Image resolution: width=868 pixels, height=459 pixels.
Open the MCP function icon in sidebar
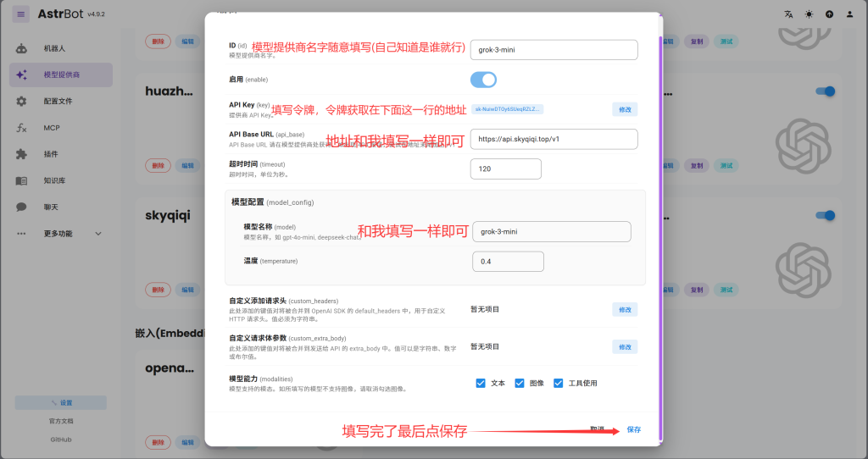[22, 128]
